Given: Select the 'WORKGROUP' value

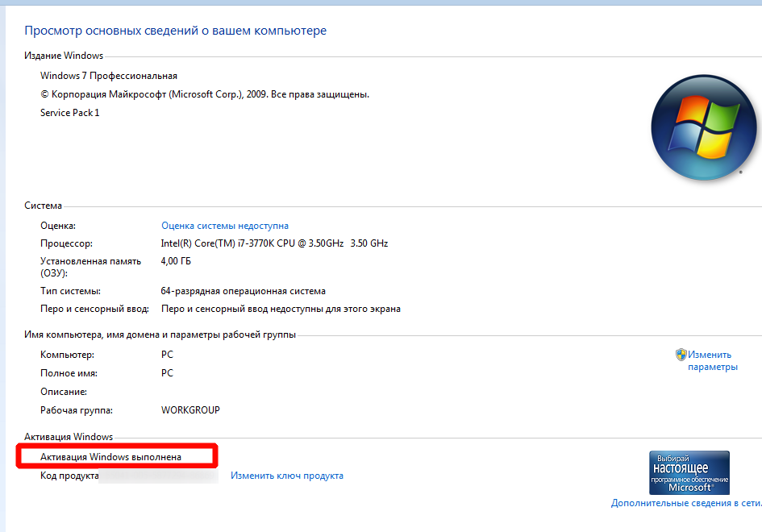Looking at the screenshot, I should coord(190,410).
